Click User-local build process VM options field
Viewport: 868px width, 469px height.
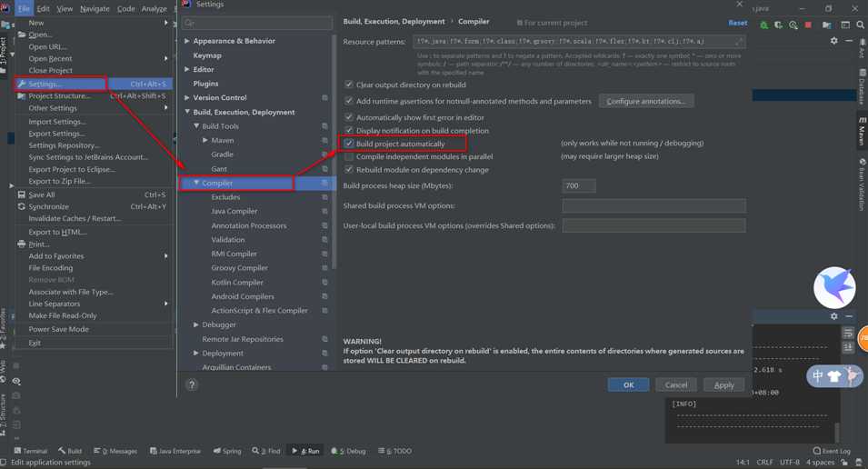pyautogui.click(x=653, y=225)
